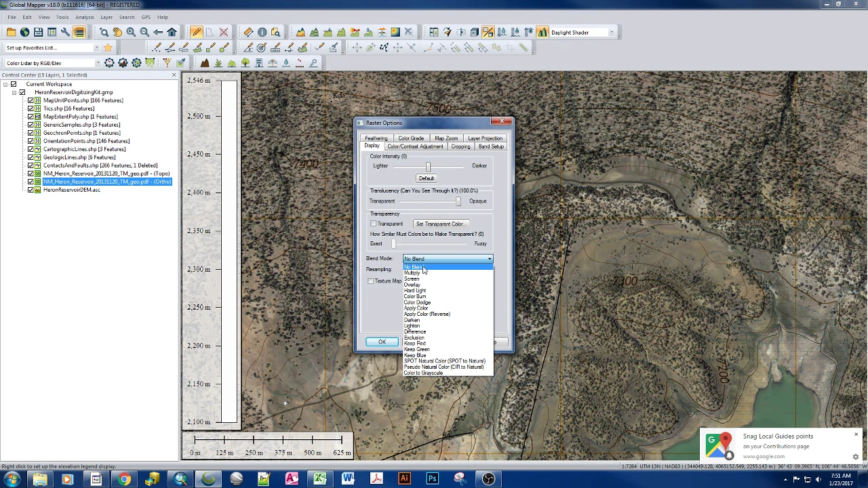Switch to the Feathering tab
Viewport: 868px width, 488px height.
point(376,138)
